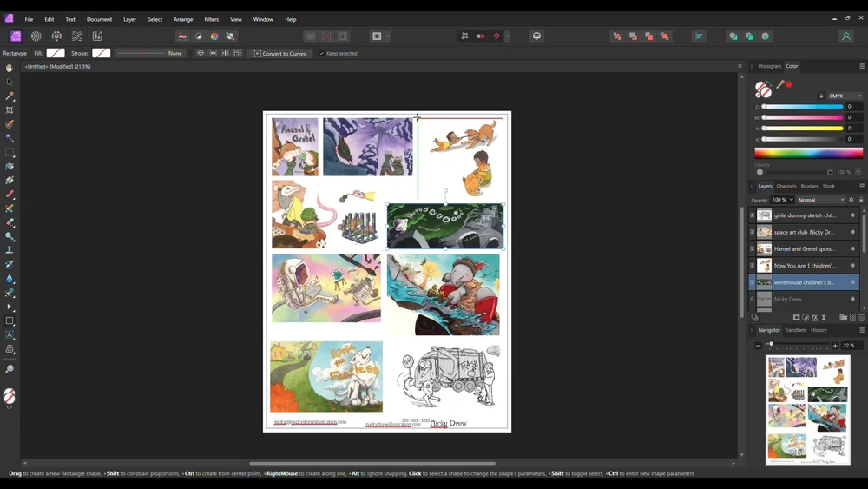Click the Convert to Curves button
The width and height of the screenshot is (868, 489).
click(279, 54)
